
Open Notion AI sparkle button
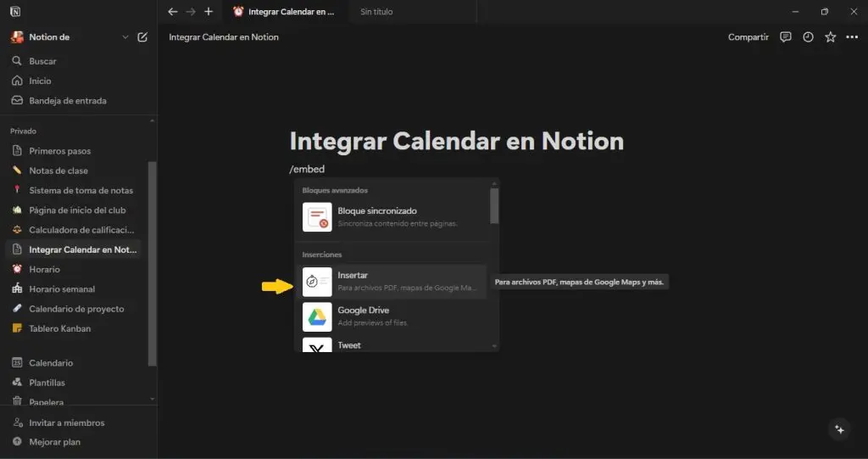click(840, 429)
